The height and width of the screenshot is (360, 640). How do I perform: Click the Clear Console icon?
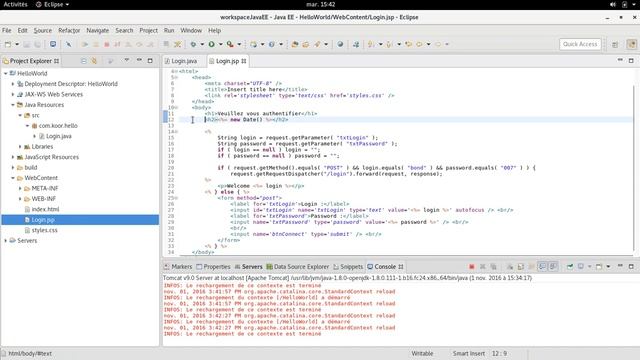pos(510,267)
